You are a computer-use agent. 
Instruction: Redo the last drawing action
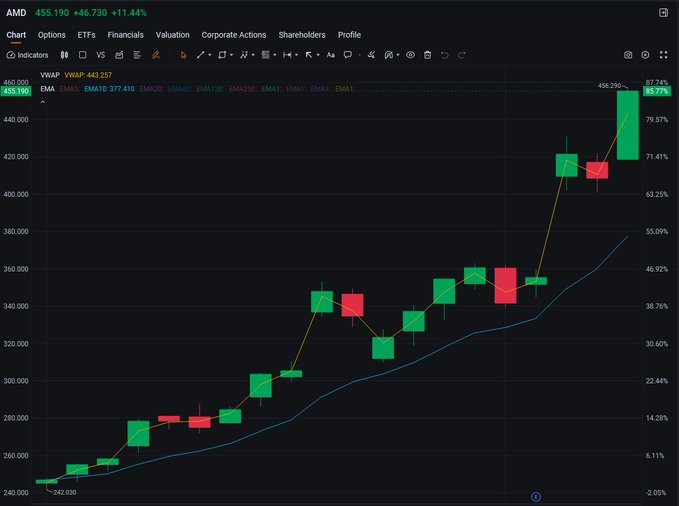pyautogui.click(x=462, y=55)
